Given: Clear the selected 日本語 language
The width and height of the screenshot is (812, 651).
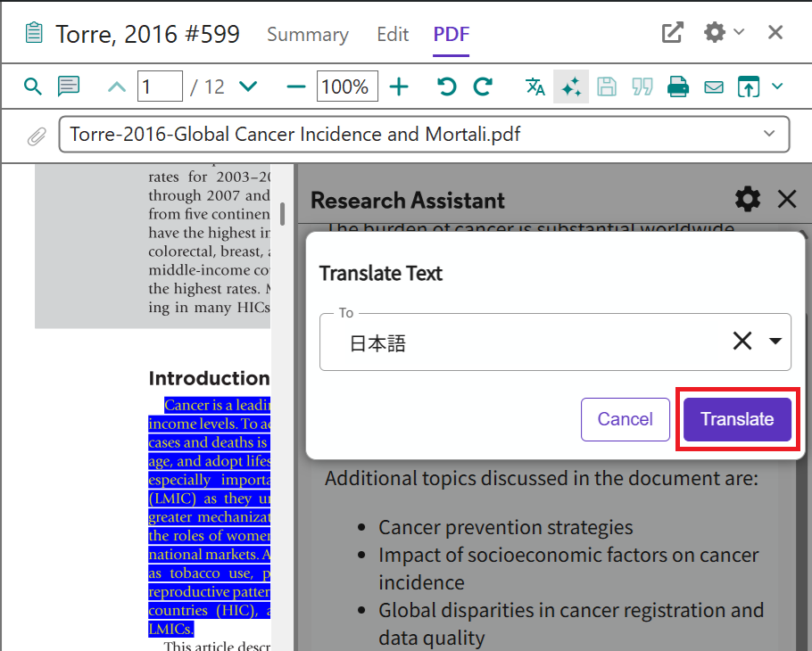Looking at the screenshot, I should pyautogui.click(x=742, y=341).
